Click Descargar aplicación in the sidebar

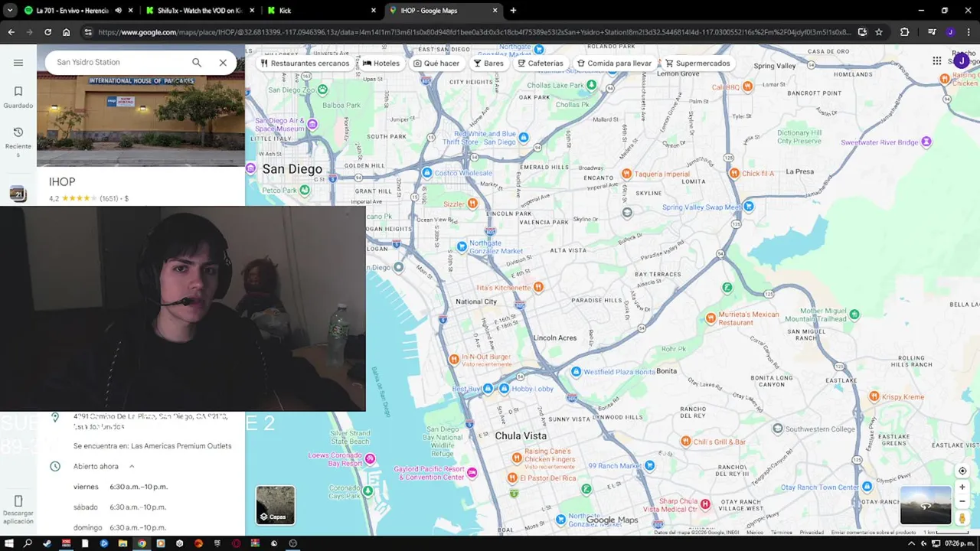click(18, 510)
